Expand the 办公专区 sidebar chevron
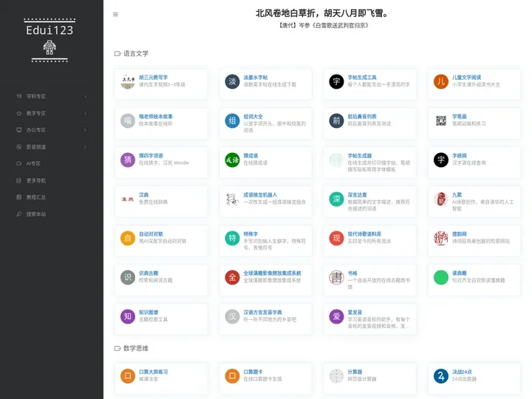This screenshot has width=532, height=399. 85,130
